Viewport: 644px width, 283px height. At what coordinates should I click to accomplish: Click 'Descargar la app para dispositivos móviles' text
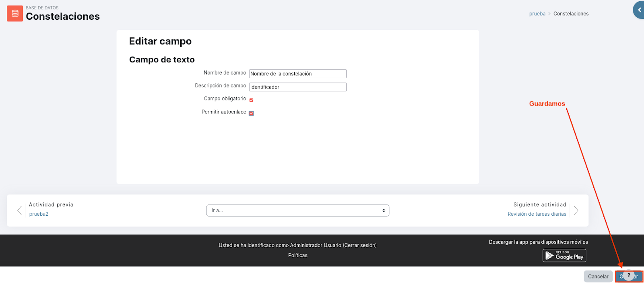coord(539,242)
